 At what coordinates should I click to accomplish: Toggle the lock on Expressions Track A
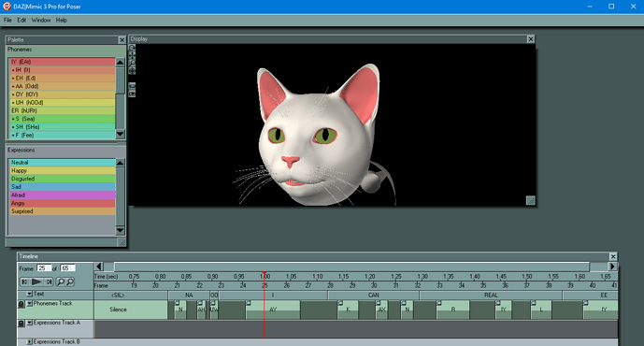[21, 324]
